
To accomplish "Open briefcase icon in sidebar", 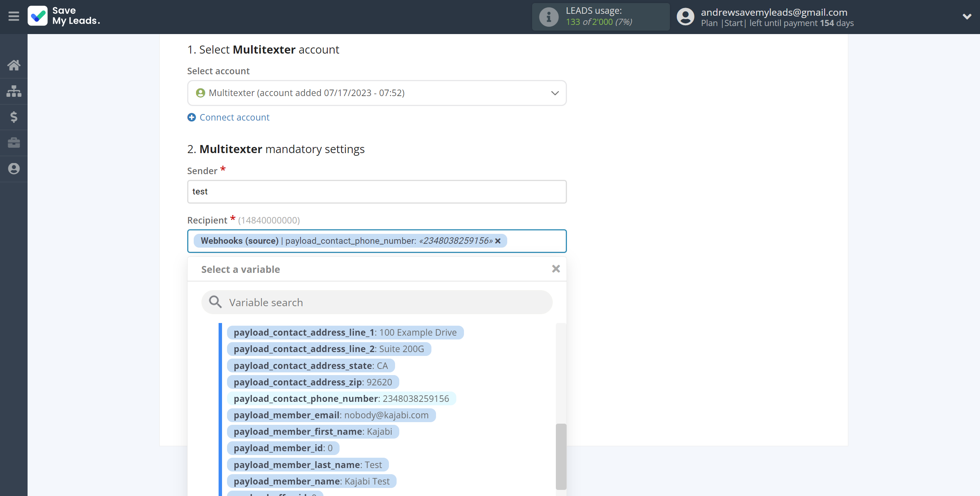I will [14, 143].
